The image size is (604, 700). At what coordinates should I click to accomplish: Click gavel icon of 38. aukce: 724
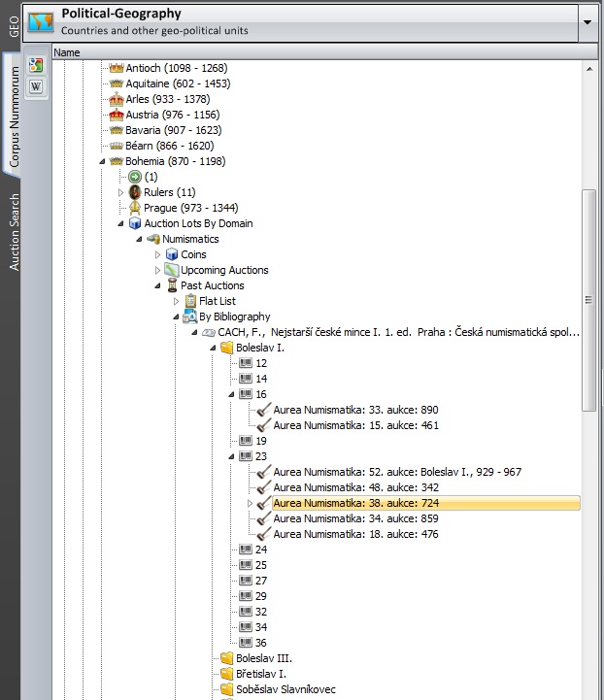[x=264, y=503]
